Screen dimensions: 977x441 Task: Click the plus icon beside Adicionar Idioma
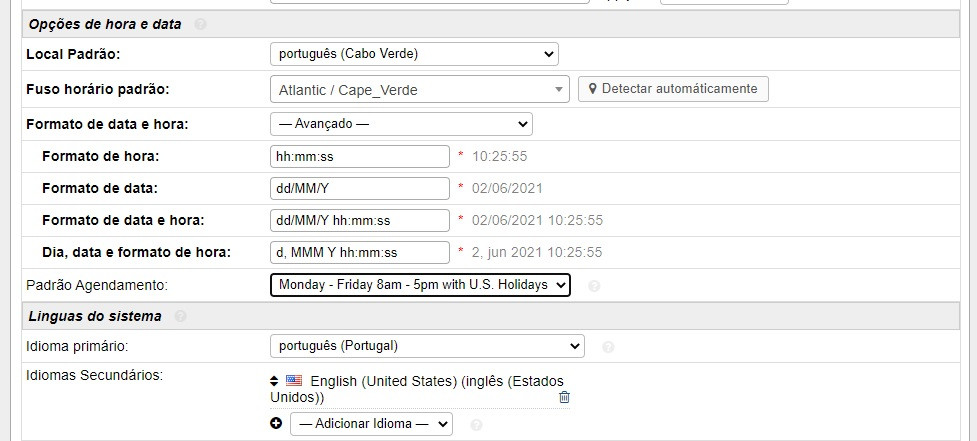tap(276, 424)
